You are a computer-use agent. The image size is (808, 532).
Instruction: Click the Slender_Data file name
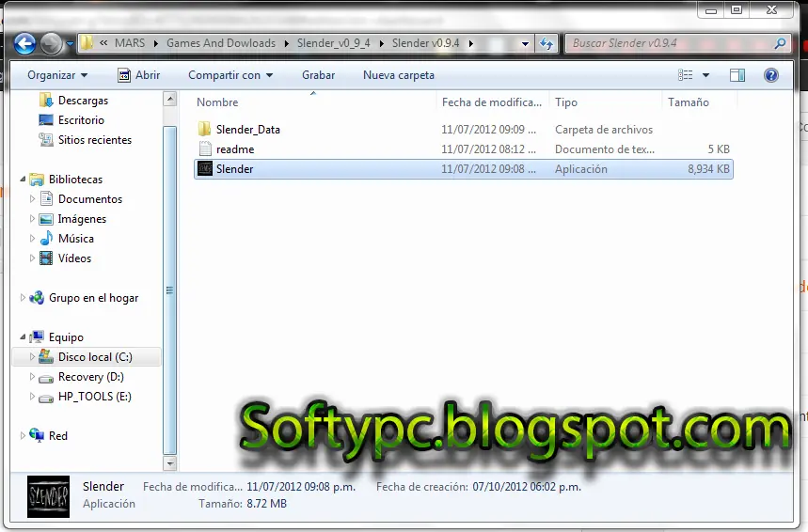pyautogui.click(x=248, y=130)
